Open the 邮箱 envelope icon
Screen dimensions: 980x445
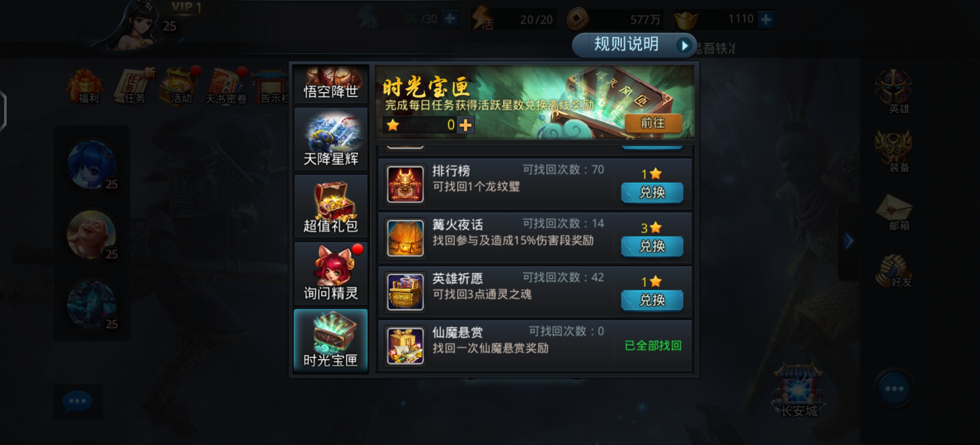894,212
